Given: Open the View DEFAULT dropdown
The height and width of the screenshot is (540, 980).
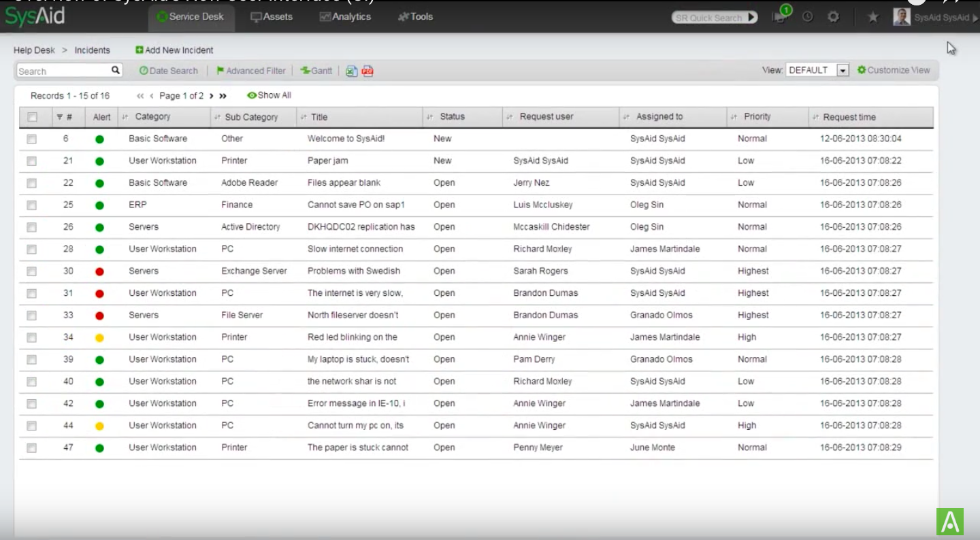Looking at the screenshot, I should tap(843, 69).
